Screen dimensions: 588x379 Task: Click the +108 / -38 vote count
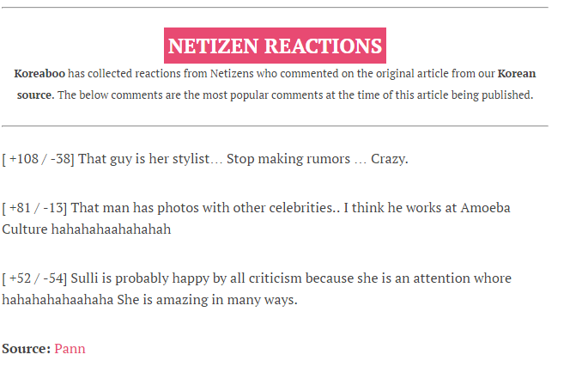(39, 159)
